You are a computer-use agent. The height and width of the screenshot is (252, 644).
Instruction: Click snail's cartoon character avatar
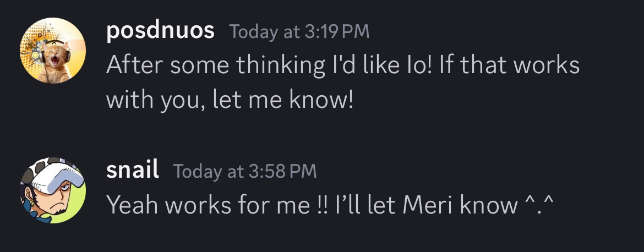tap(53, 190)
